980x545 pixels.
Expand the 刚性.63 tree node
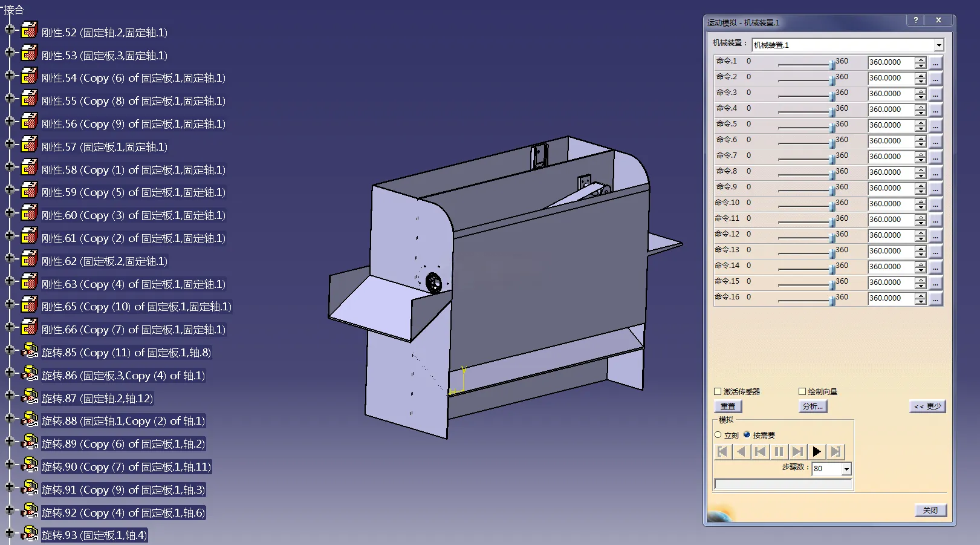9,281
